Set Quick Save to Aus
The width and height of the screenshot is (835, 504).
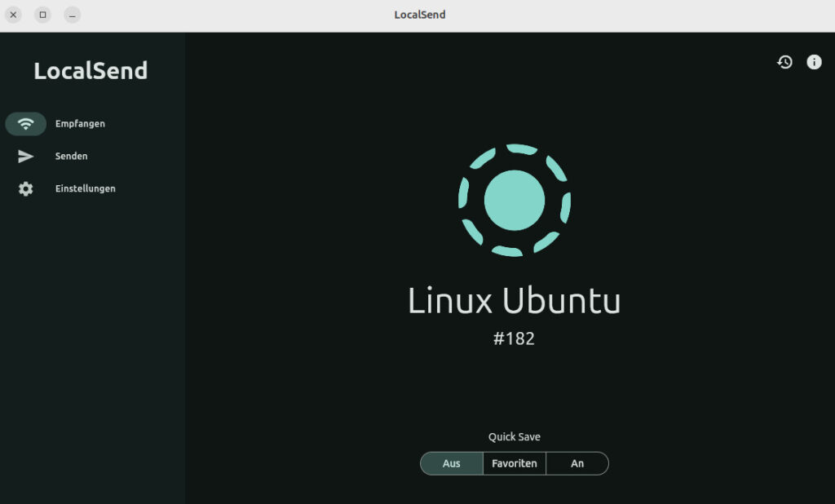[x=452, y=463]
